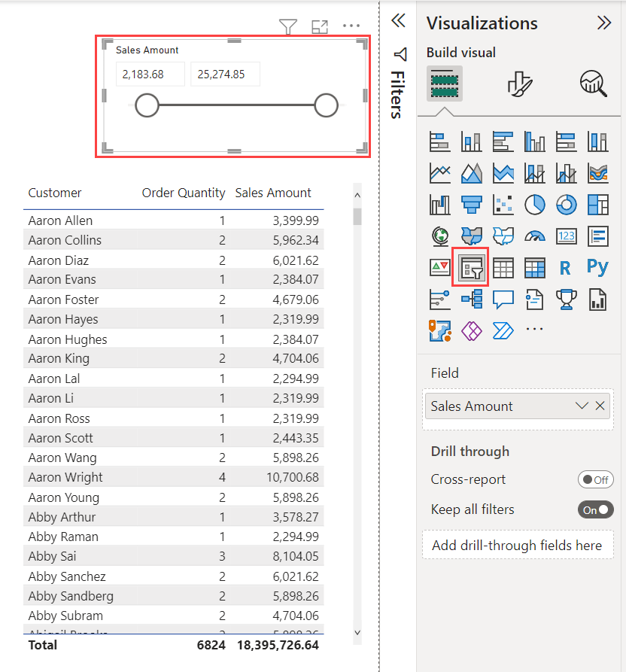The image size is (626, 672).
Task: Open the Sales Amount field dropdown
Action: click(x=582, y=406)
